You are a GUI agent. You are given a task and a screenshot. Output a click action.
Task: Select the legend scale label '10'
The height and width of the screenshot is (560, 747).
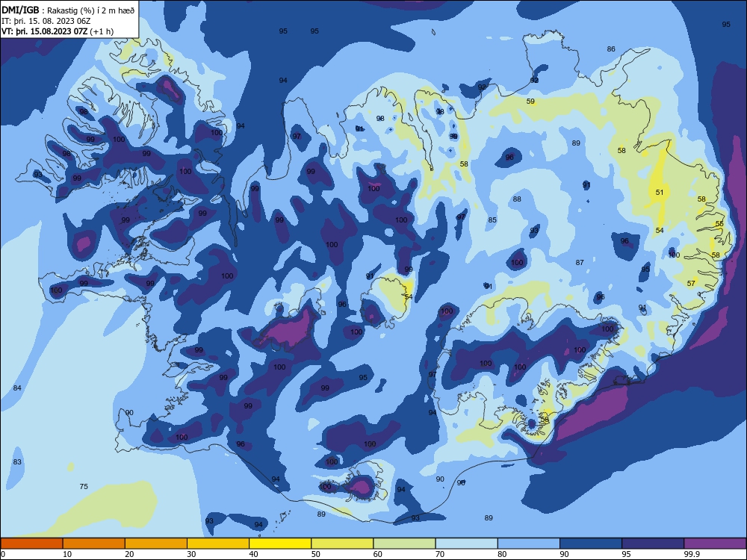(67, 554)
